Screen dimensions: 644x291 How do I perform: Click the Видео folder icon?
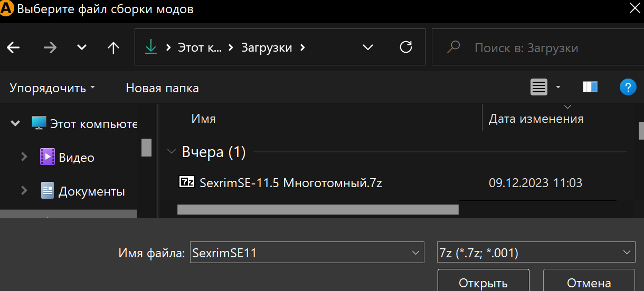(48, 157)
